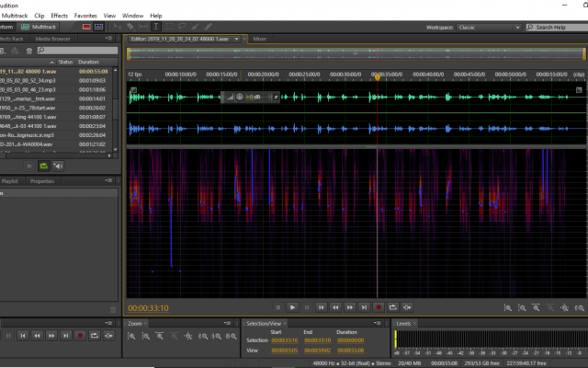Screen dimensions: 588x368
Task: Click Rewind in the editor transport
Action: coord(335,307)
